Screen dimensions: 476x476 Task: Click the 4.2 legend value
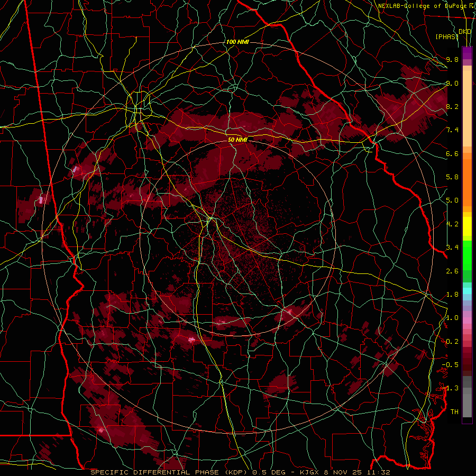click(x=452, y=224)
